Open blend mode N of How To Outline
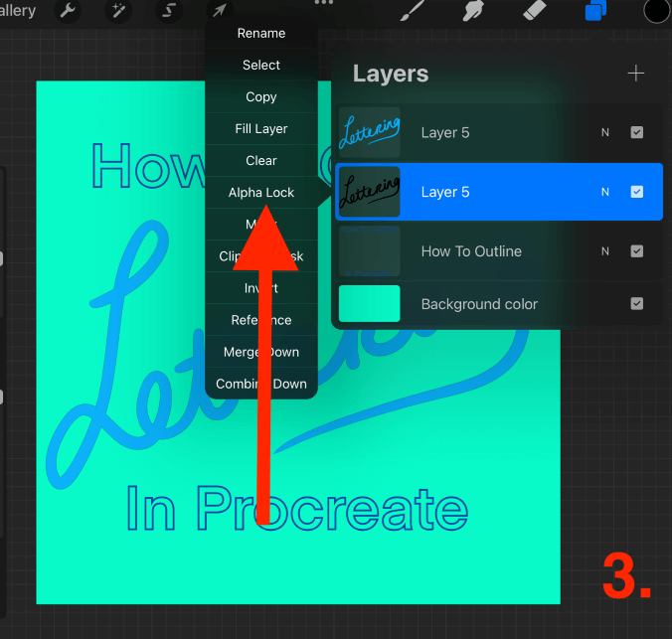Viewport: 672px width, 639px height. tap(605, 251)
